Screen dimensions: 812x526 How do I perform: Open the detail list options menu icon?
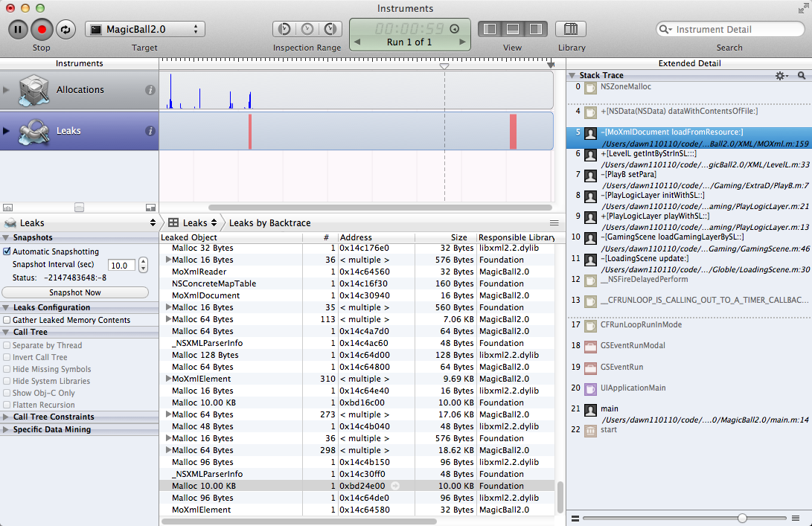click(x=554, y=222)
